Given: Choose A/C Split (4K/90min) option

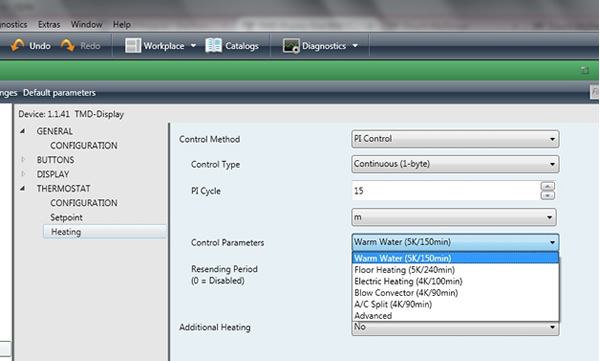Looking at the screenshot, I should (x=455, y=304).
